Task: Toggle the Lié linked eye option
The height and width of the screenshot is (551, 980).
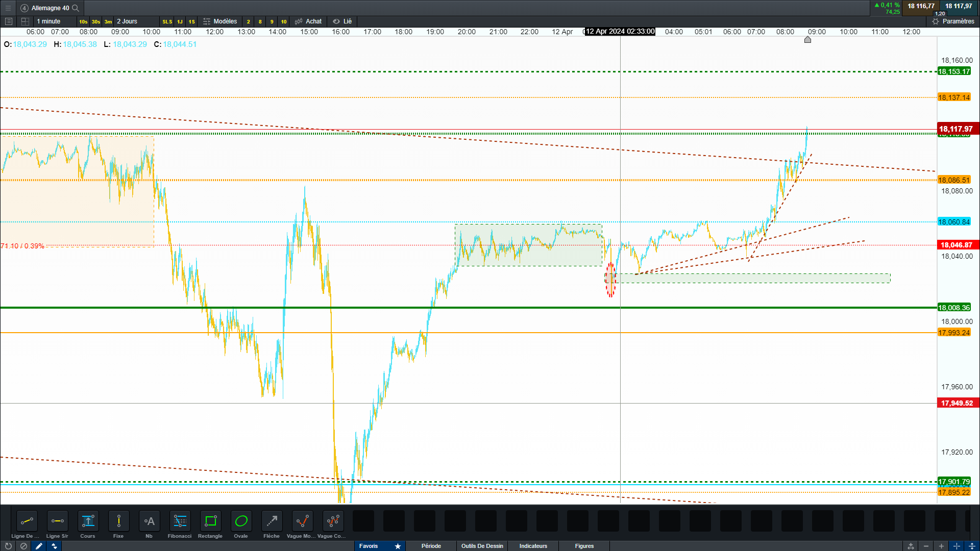Action: [342, 21]
